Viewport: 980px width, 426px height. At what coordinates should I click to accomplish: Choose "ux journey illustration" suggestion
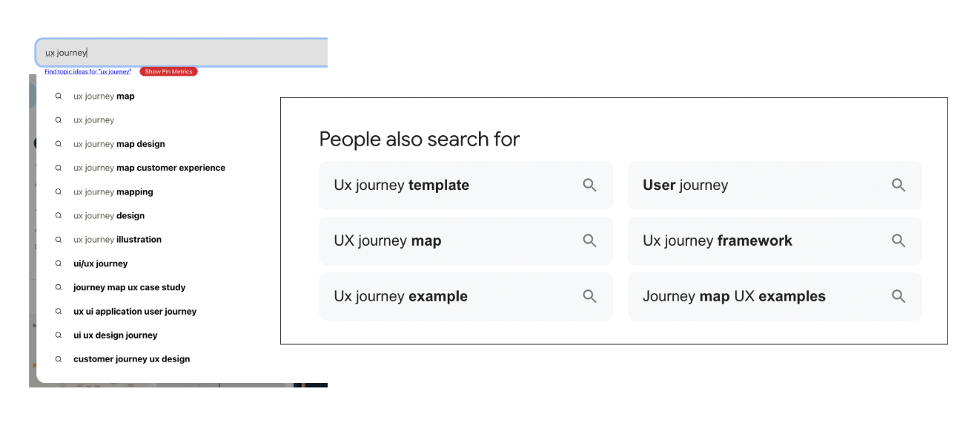pyautogui.click(x=117, y=240)
